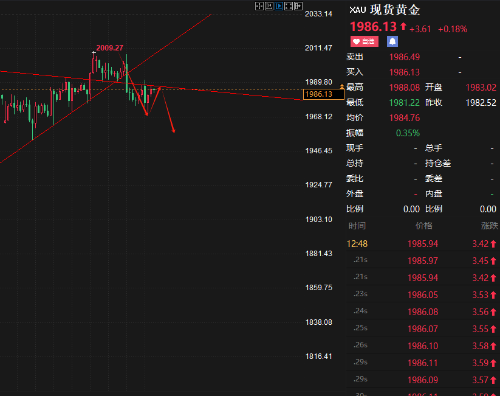500x396 pixels.
Task: Click the 涨跌 column header in tick list
Action: pos(489,226)
